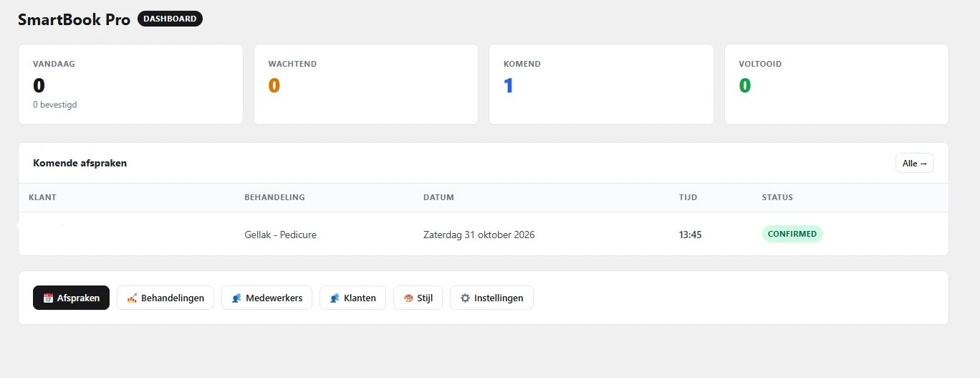The width and height of the screenshot is (980, 378).
Task: Click the date Zaterdag 31 oktober 2026
Action: [479, 235]
